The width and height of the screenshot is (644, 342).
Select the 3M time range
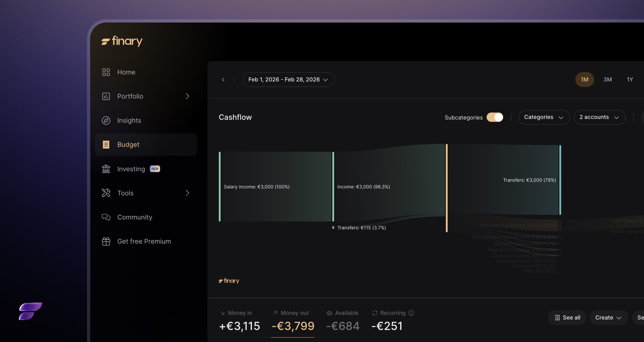(608, 79)
